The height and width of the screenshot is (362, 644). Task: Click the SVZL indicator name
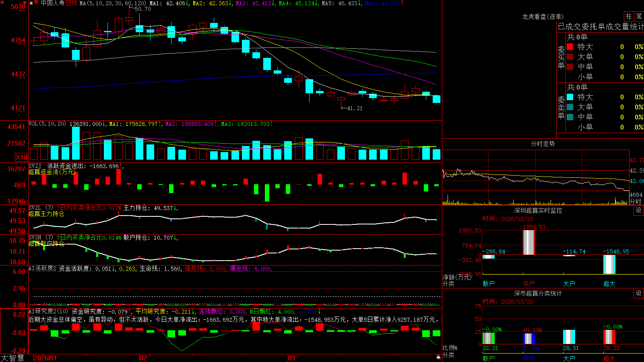pos(35,208)
